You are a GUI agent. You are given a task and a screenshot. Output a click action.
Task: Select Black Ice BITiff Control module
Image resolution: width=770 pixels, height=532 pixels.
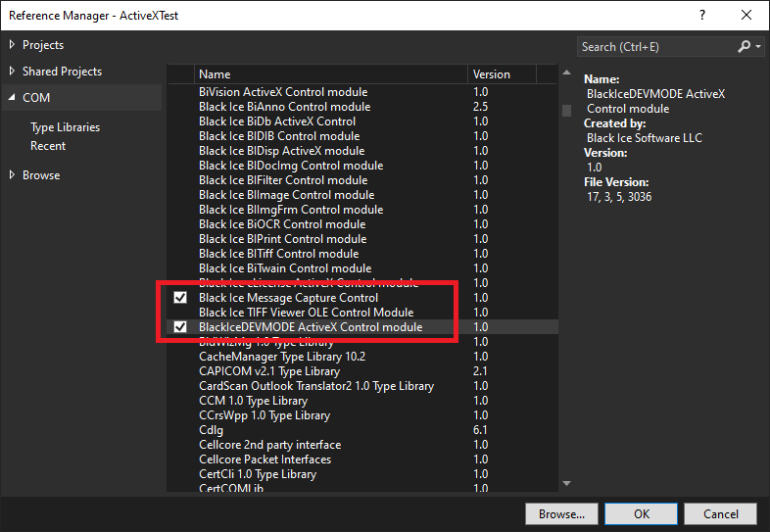pyautogui.click(x=361, y=254)
